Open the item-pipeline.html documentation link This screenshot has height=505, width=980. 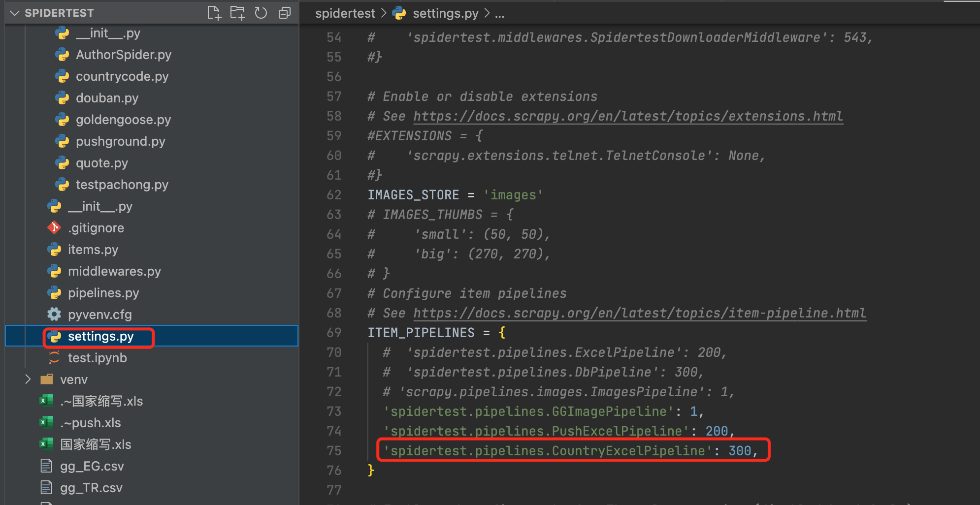(639, 313)
